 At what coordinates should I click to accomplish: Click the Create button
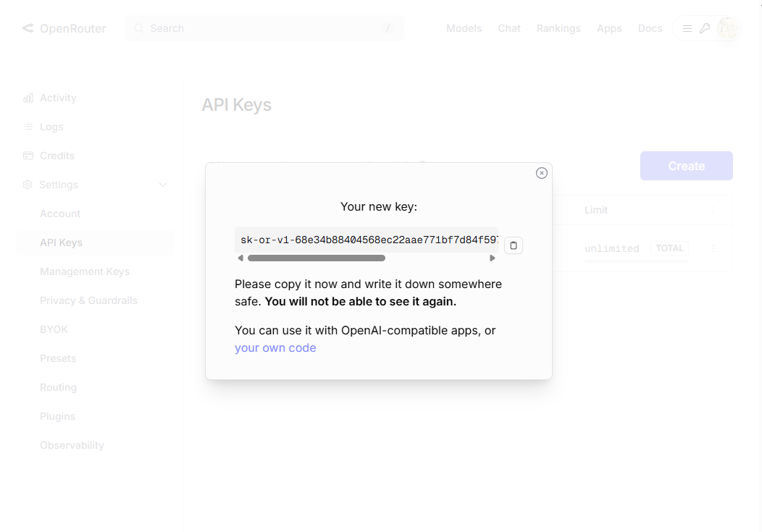click(686, 166)
